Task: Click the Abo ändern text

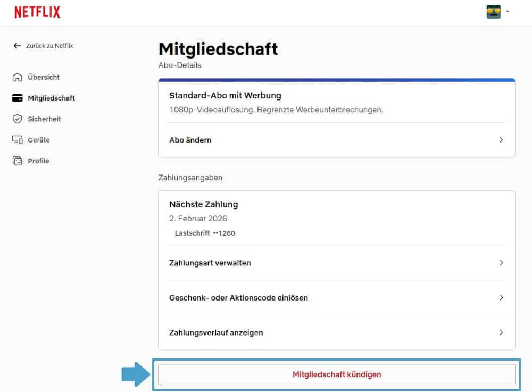Action: pos(190,140)
